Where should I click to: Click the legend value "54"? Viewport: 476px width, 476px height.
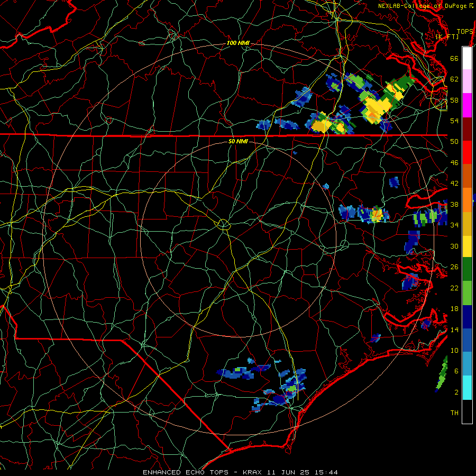(454, 121)
